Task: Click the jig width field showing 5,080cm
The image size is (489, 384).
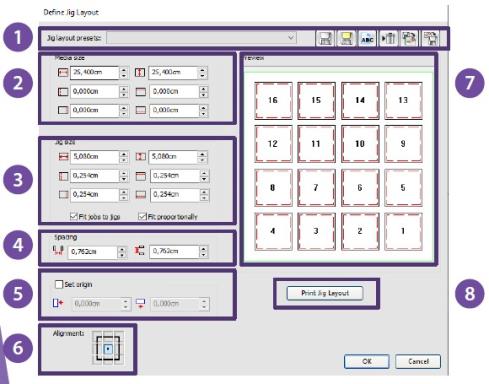Action: click(95, 157)
